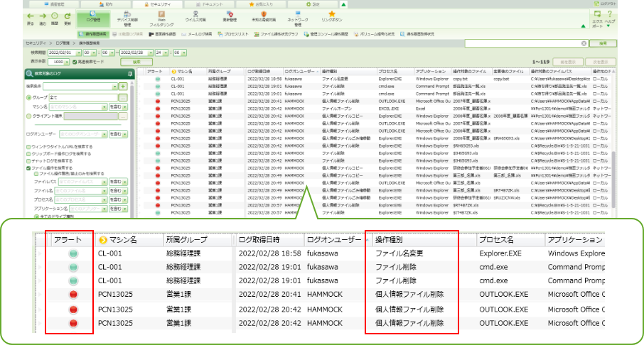Switch to the 設定 tab
644x345 pixels.
[313, 4]
